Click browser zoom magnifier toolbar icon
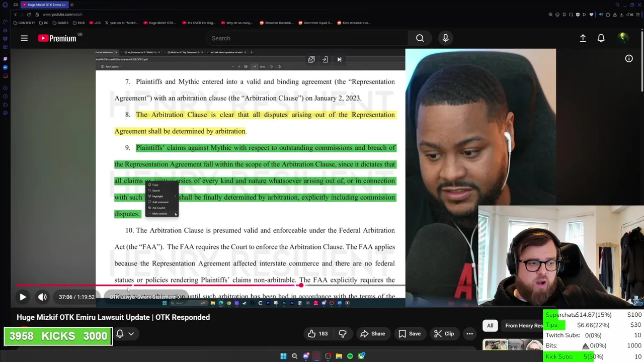 550,15
